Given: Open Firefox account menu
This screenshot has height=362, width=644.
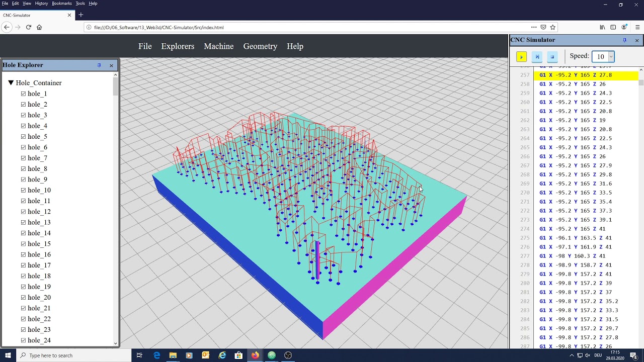Looking at the screenshot, I should click(x=624, y=27).
